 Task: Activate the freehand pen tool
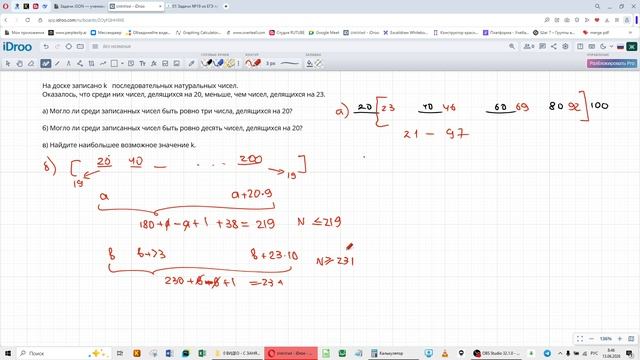point(46,64)
